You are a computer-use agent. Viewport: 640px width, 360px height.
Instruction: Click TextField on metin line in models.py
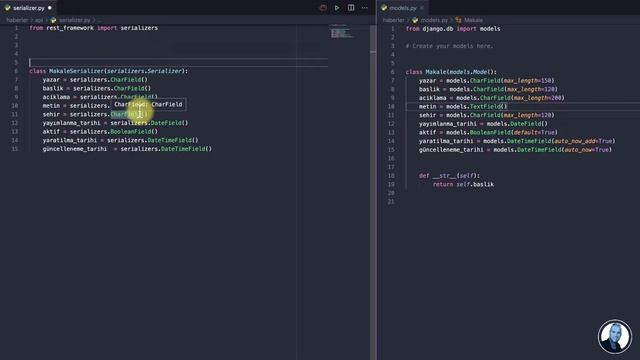[485, 107]
